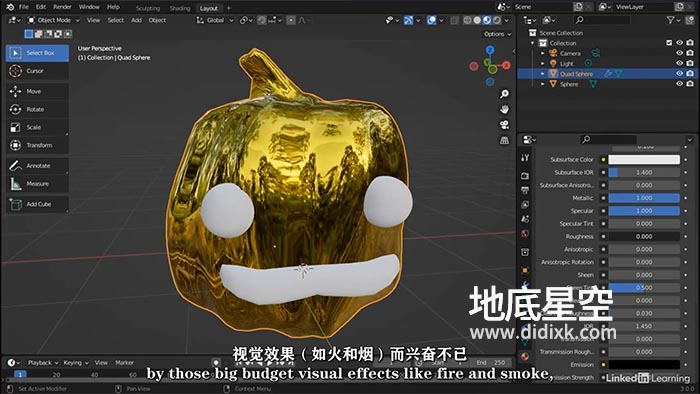Open the View Layer properties tab icon

525,204
